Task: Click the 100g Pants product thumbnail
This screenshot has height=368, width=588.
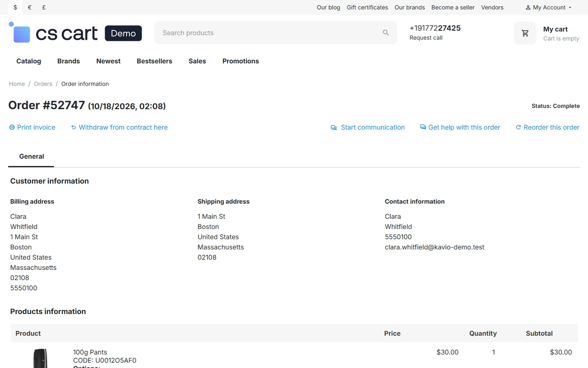Action: 40,358
